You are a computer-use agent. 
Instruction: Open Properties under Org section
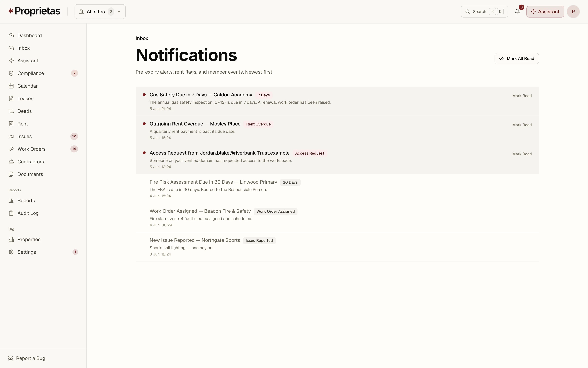pyautogui.click(x=43, y=240)
